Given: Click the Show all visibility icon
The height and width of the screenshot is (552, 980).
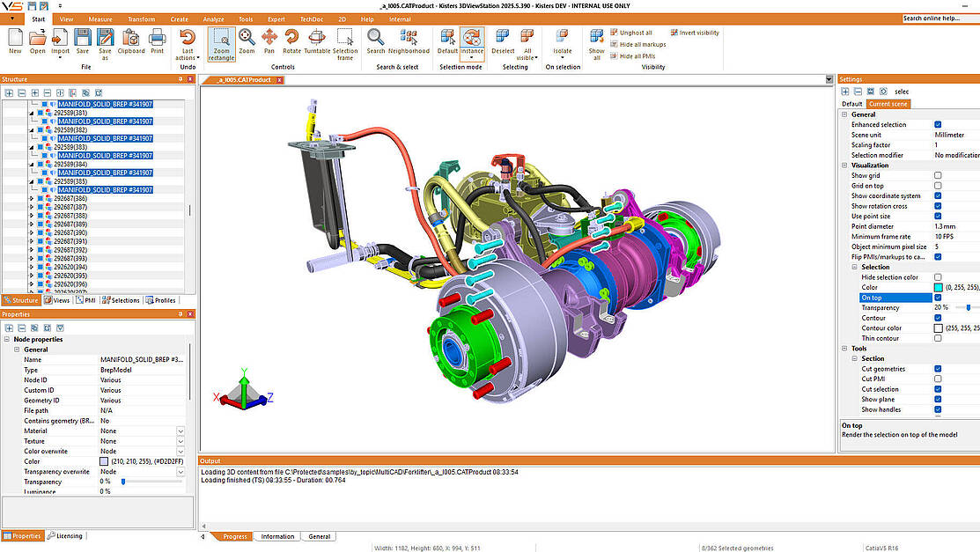Looking at the screenshot, I should tap(597, 42).
